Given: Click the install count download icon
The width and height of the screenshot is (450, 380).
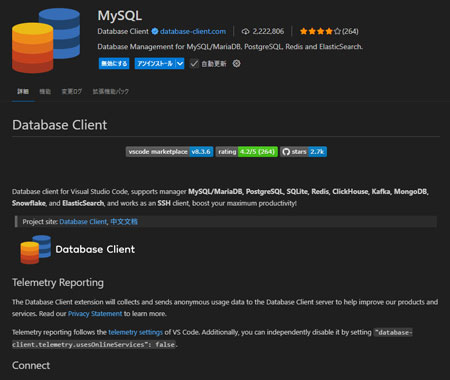Looking at the screenshot, I should tap(245, 32).
